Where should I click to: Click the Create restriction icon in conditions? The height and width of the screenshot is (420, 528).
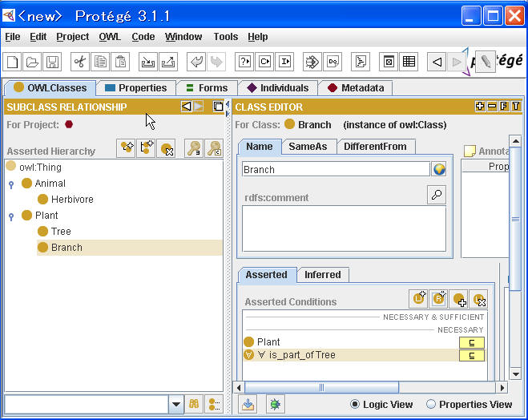click(x=438, y=299)
